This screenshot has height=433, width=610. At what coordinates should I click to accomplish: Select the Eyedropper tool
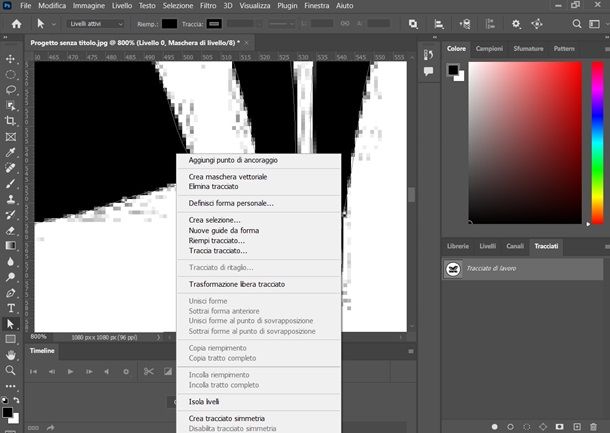11,152
